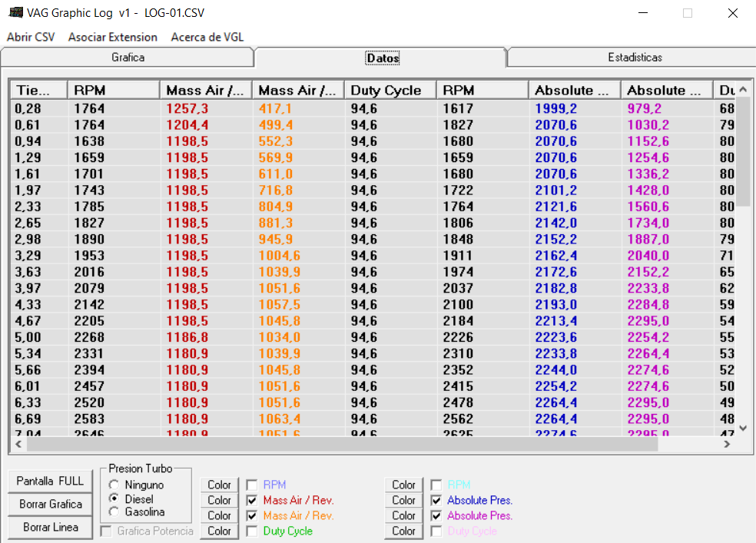Click the orange cell 1063,4

(x=279, y=419)
